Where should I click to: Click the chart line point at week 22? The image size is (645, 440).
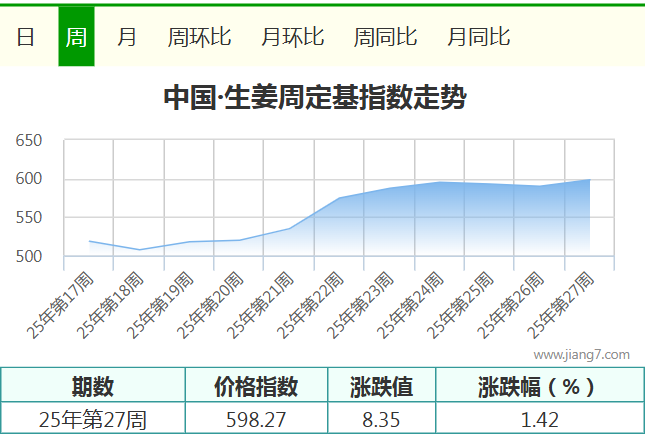[339, 198]
